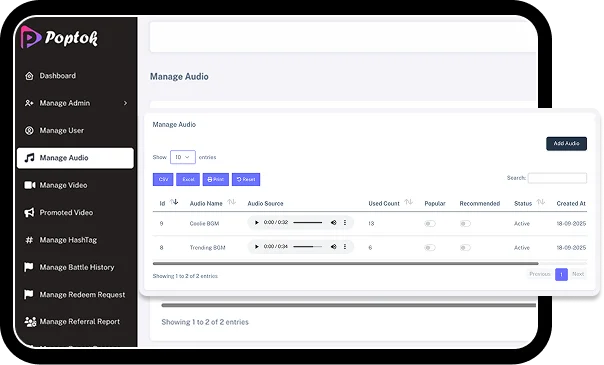Mute the Trending BGM audio player
The image size is (604, 365).
[334, 246]
